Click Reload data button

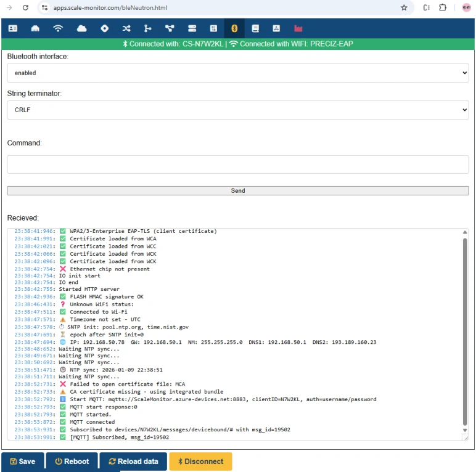(133, 461)
